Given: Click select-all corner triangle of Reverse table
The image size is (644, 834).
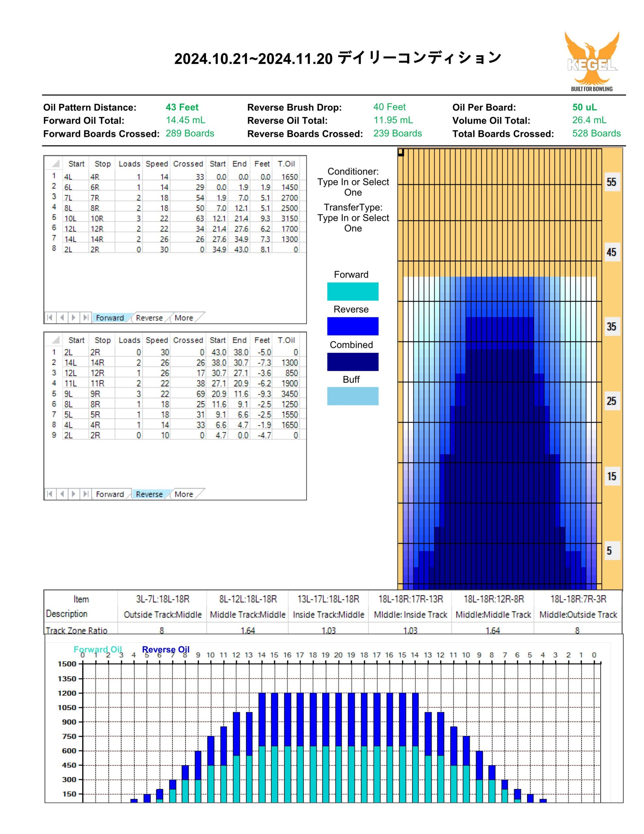Looking at the screenshot, I should [x=56, y=340].
